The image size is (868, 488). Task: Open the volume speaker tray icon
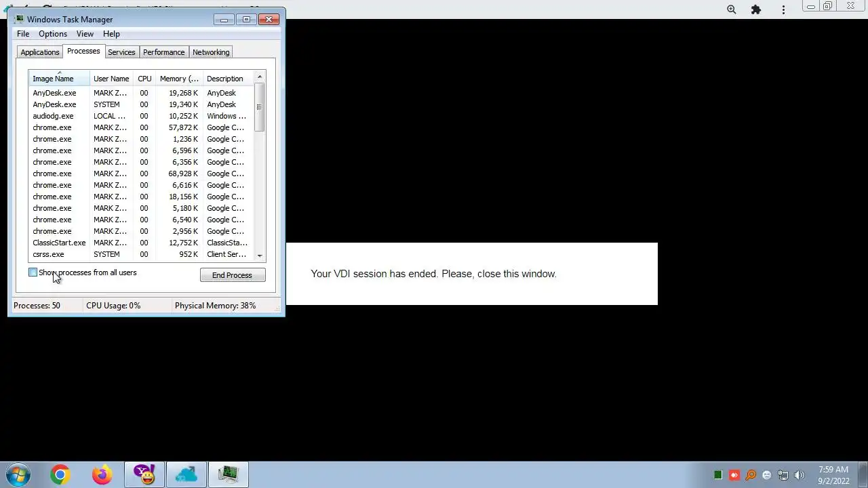800,475
